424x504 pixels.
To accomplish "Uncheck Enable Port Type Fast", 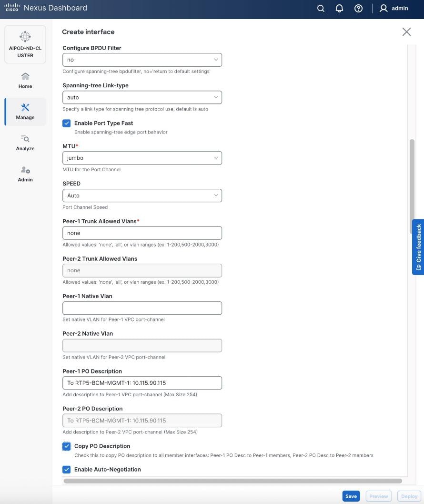I will click(67, 123).
